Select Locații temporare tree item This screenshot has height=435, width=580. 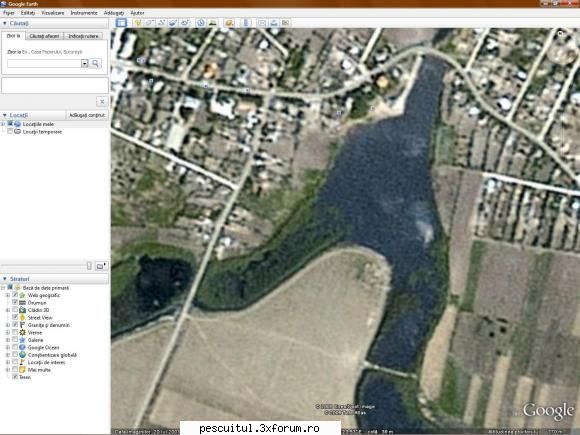coord(42,132)
